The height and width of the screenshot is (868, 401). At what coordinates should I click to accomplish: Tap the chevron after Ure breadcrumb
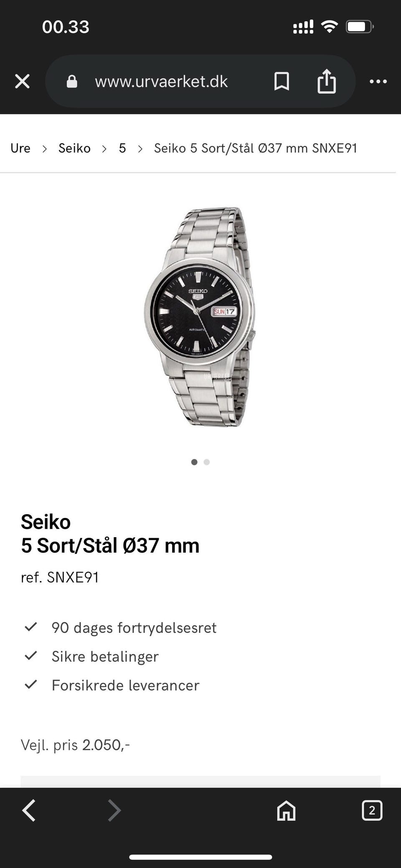pos(45,149)
